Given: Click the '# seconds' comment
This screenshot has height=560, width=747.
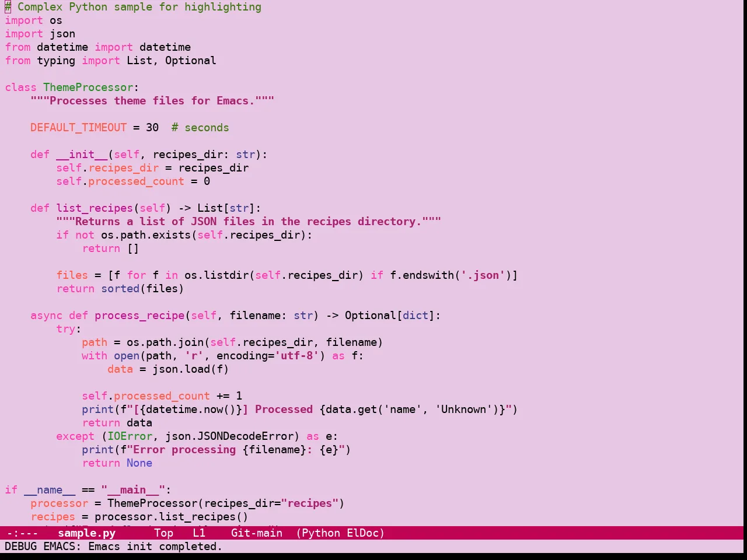Looking at the screenshot, I should tap(200, 128).
